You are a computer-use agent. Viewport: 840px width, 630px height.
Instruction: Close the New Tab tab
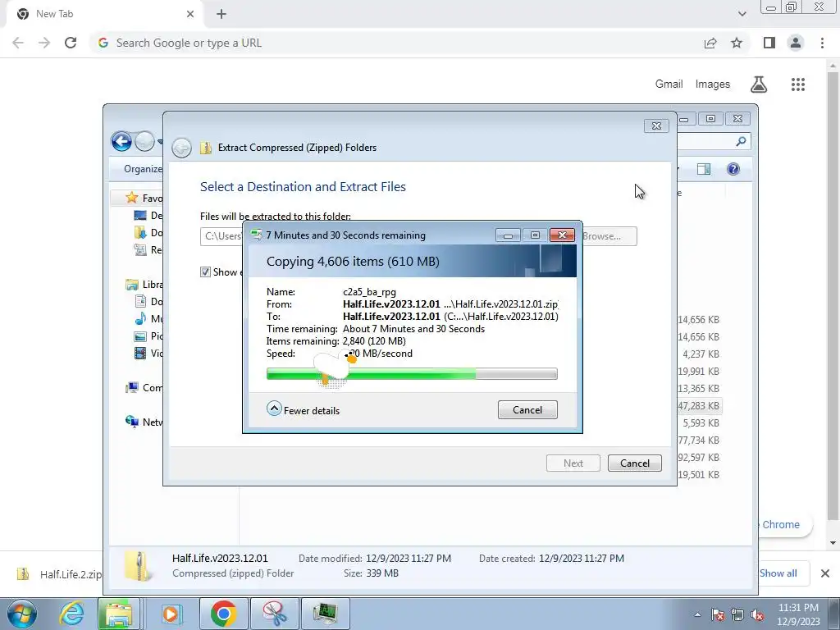pyautogui.click(x=190, y=14)
